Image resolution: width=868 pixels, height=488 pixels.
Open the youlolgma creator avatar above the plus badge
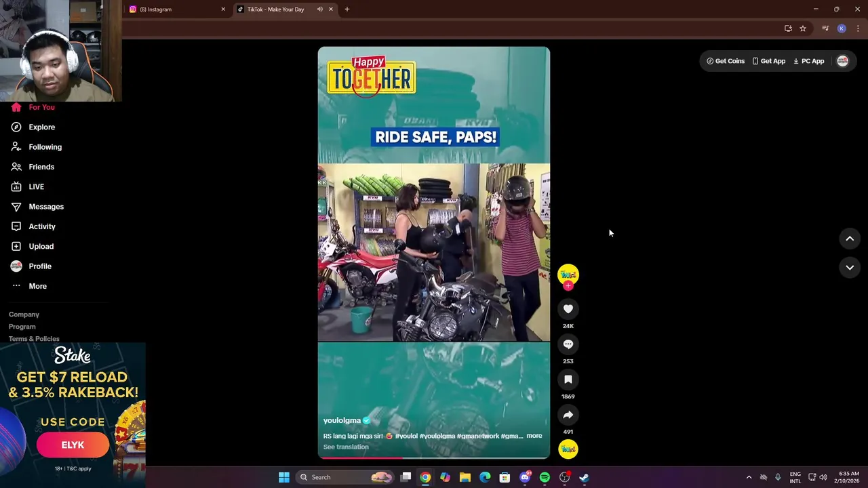click(568, 274)
